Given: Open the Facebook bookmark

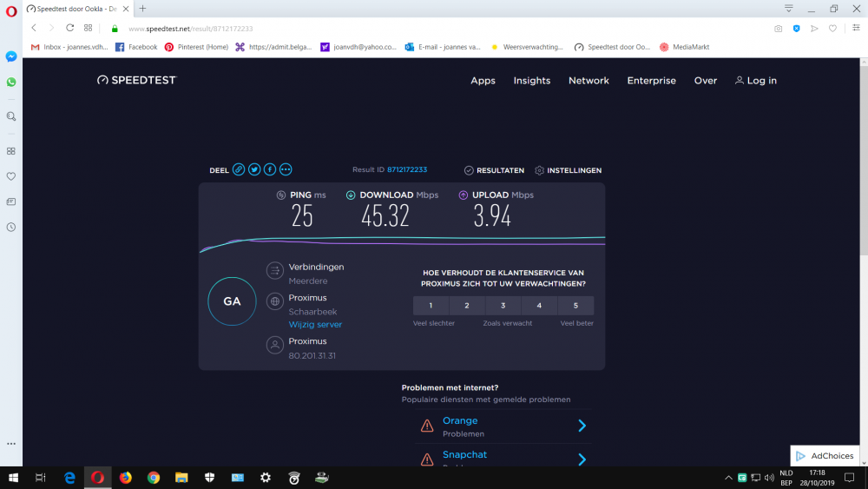Looking at the screenshot, I should (x=136, y=47).
